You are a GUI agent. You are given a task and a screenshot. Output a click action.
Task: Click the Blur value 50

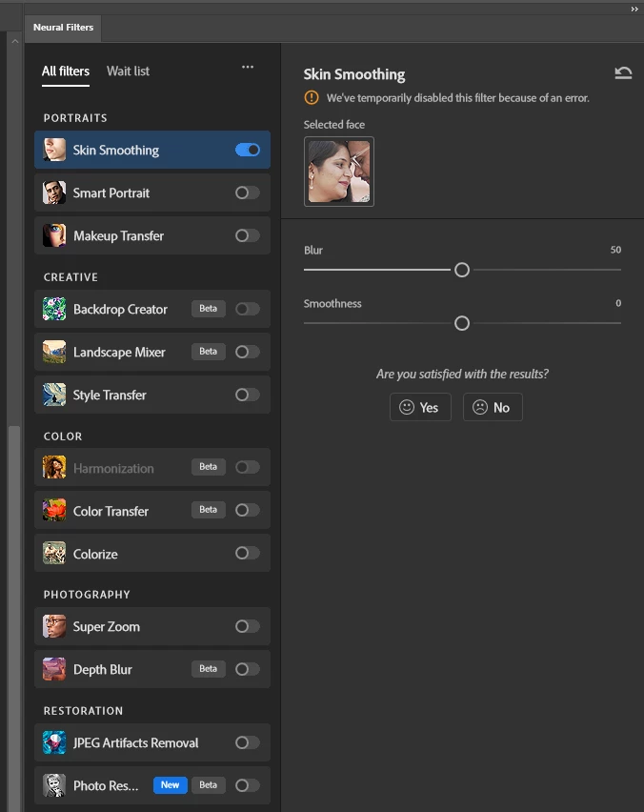tap(615, 250)
